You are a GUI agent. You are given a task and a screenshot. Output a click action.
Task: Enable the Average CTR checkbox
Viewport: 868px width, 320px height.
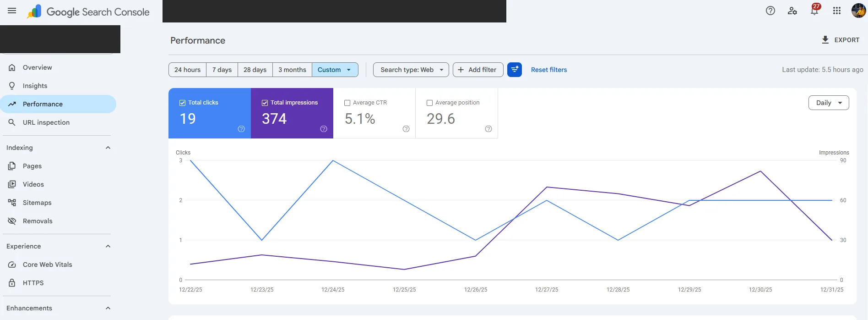coord(347,103)
